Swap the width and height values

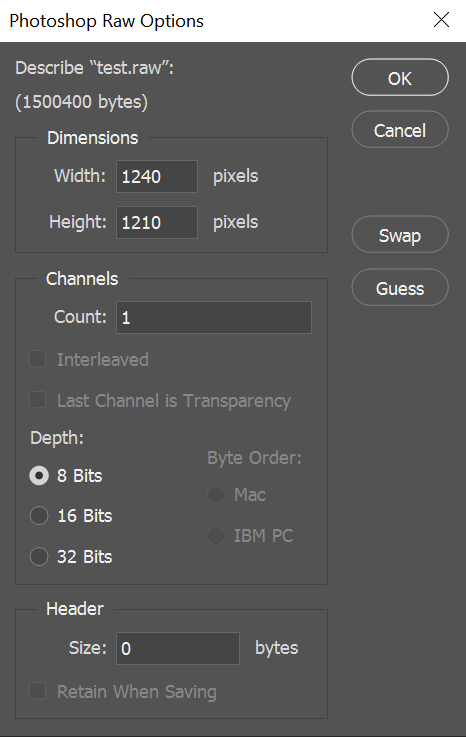(x=400, y=235)
